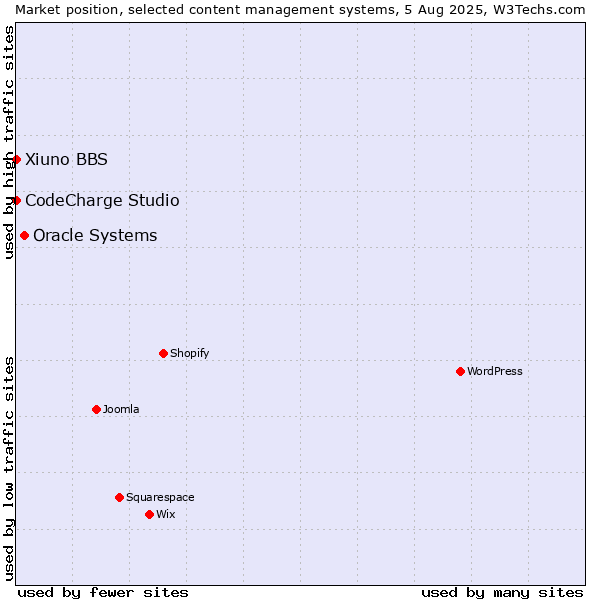Image resolution: width=600 pixels, height=600 pixels.
Task: Click the red WordPress data point
Action: tap(460, 371)
